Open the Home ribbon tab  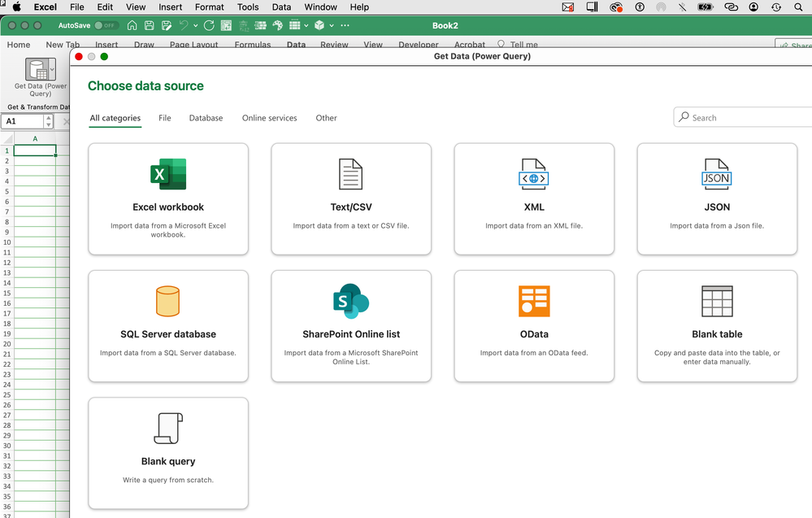click(19, 45)
